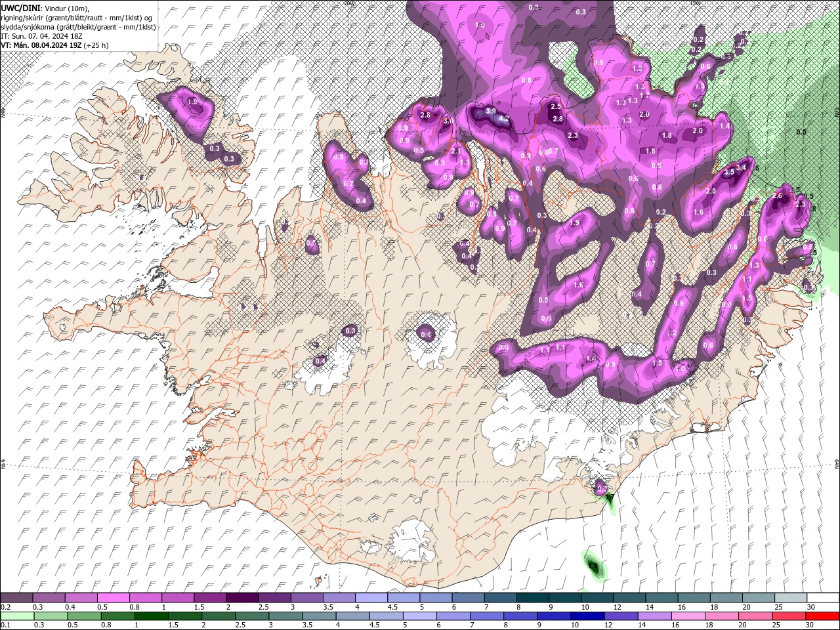Click the pale grey snow swatch starting at 25
The height and width of the screenshot is (630, 840).
coord(791,598)
